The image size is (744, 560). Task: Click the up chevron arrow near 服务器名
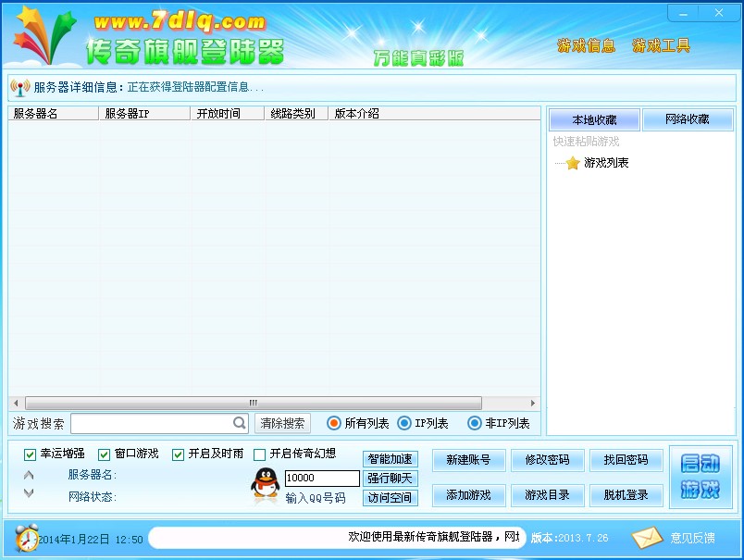click(29, 475)
